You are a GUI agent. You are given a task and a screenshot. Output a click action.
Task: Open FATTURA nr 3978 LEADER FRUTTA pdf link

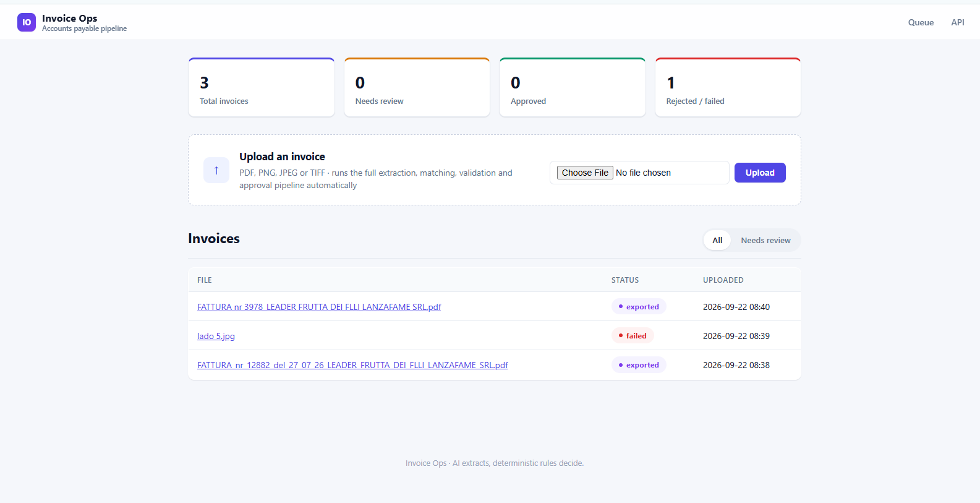(x=319, y=307)
